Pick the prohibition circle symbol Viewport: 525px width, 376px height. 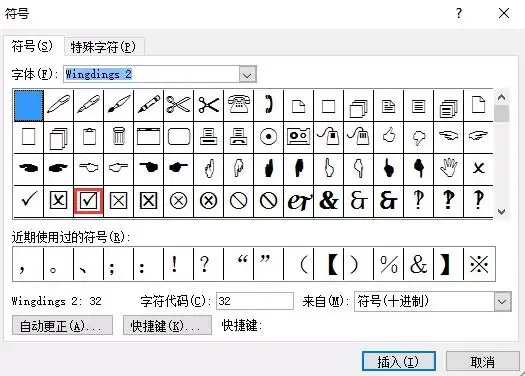[x=238, y=201]
